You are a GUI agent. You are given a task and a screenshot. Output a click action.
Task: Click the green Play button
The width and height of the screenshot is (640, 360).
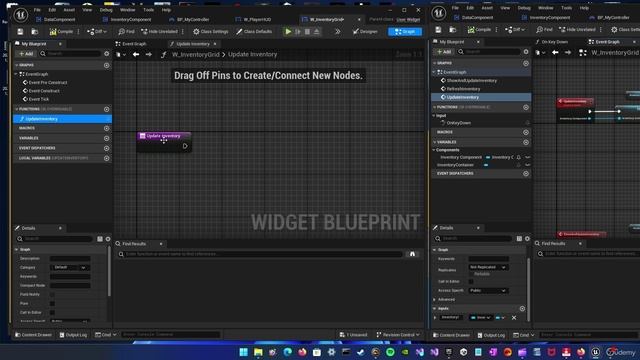click(x=288, y=31)
